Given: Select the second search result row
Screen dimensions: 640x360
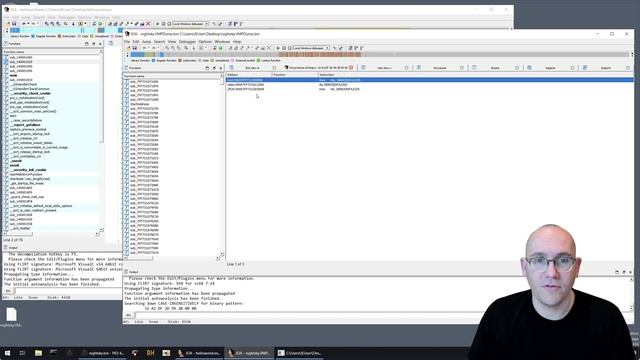Looking at the screenshot, I should (429, 84).
